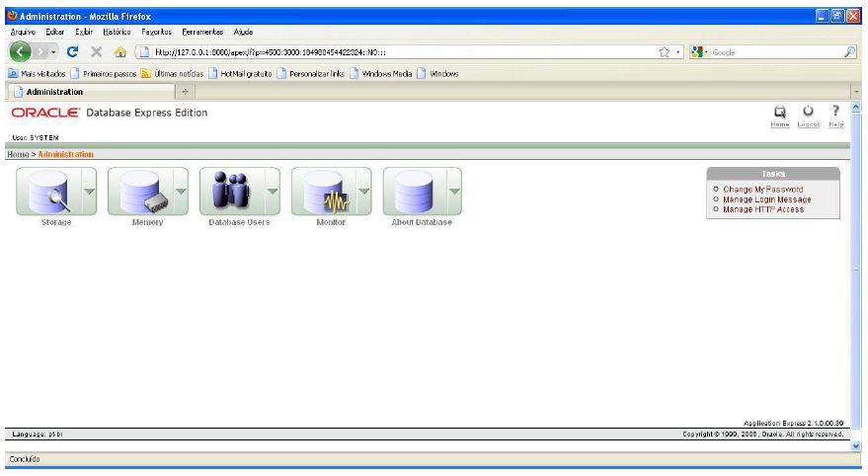Bookmark page with the star icon
The image size is (868, 476).
[665, 52]
